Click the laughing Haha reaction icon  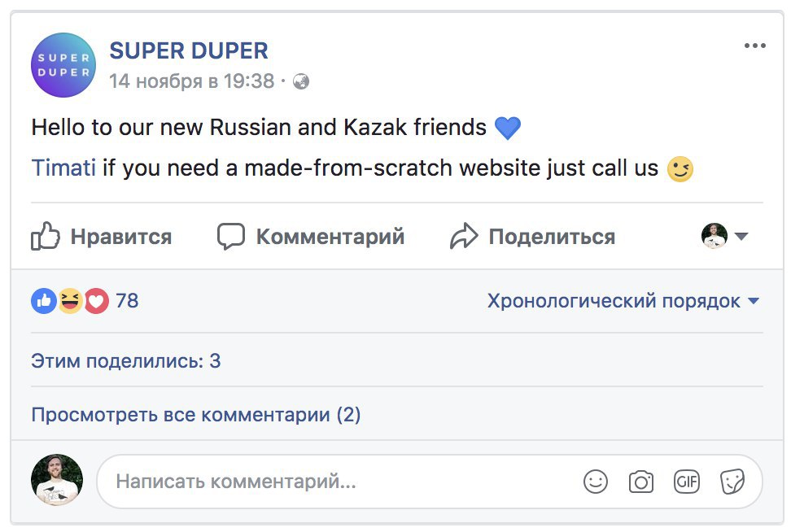click(x=70, y=300)
